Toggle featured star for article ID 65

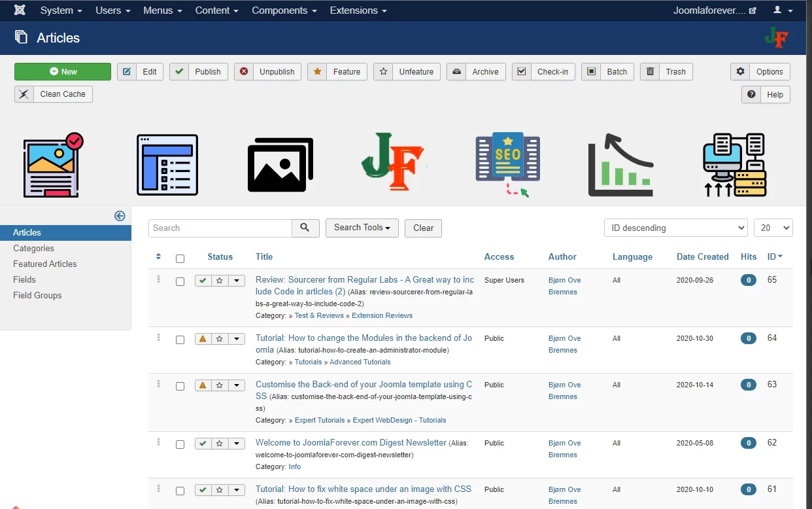(x=220, y=281)
